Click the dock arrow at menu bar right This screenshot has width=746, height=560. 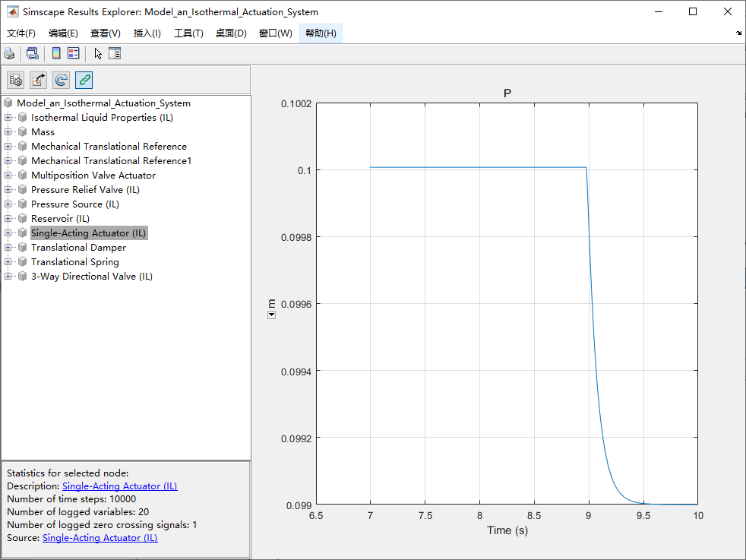pyautogui.click(x=738, y=33)
